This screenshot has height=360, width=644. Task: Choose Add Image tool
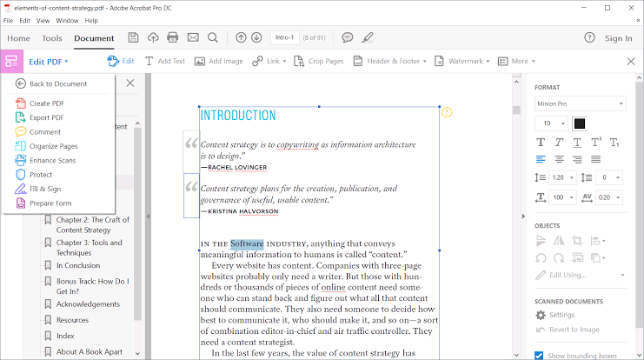coord(219,61)
